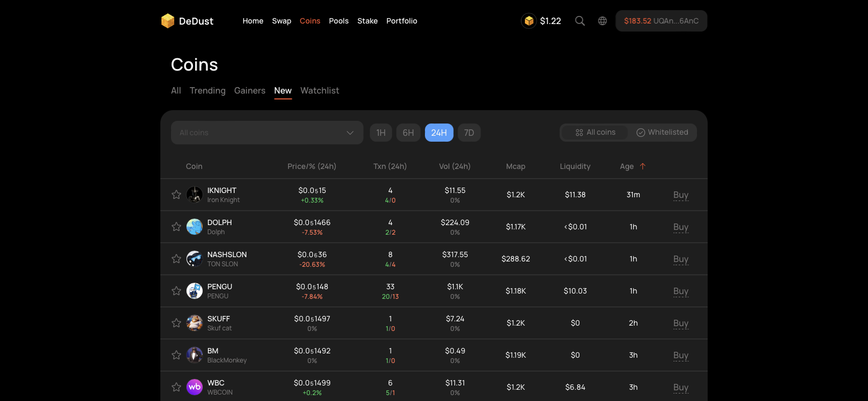Viewport: 868px width, 401px height.
Task: Buy the DOLPH coin
Action: (x=681, y=227)
